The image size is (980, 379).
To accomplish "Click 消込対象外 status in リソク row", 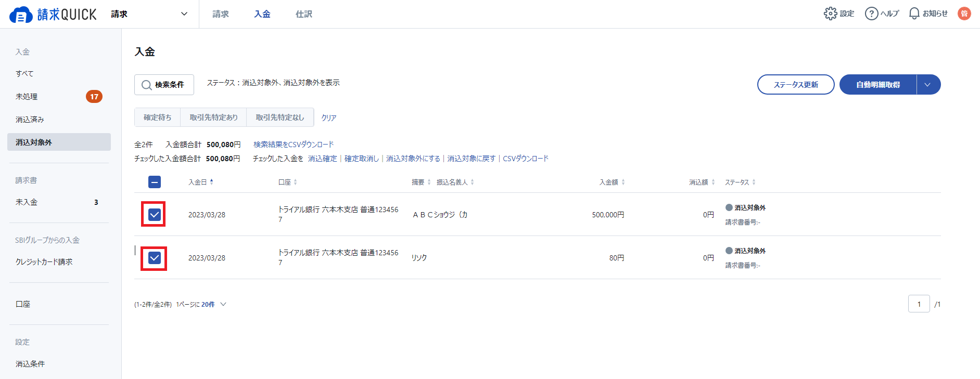I will pos(746,251).
